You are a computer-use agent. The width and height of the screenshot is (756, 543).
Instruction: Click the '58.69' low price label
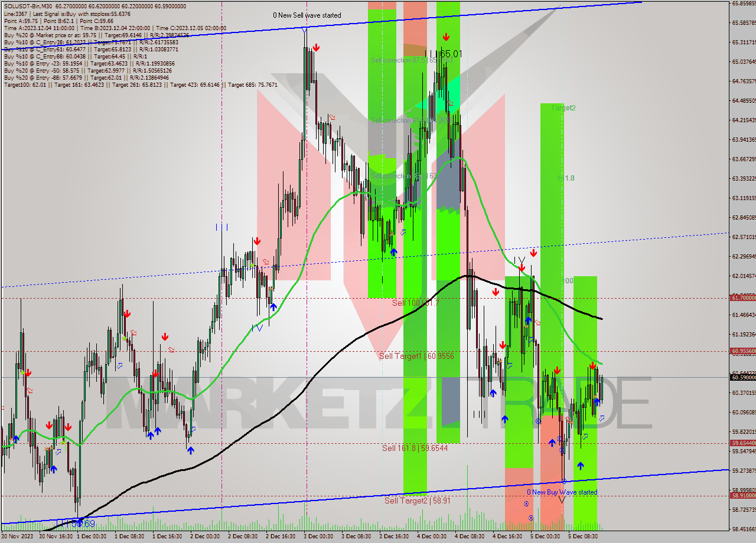click(83, 524)
